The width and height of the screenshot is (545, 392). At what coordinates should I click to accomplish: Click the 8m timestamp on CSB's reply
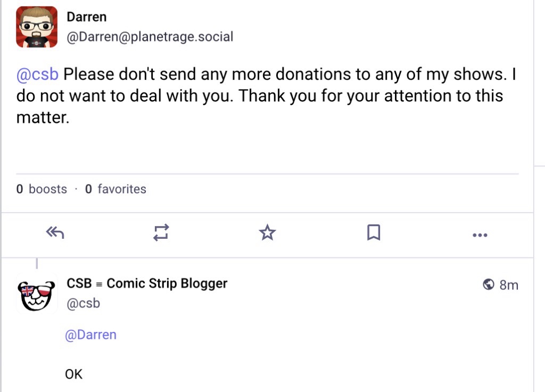pos(509,285)
